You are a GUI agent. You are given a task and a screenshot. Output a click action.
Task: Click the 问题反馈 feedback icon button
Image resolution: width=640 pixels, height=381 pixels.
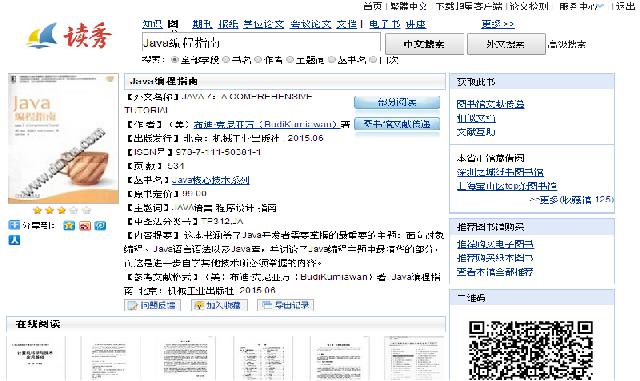[x=152, y=305]
